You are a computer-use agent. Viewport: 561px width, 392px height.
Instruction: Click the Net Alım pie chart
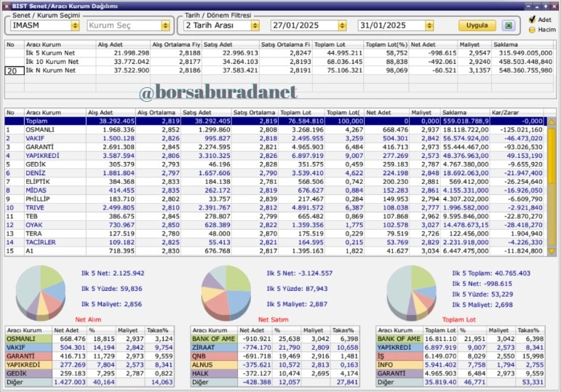[41, 292]
